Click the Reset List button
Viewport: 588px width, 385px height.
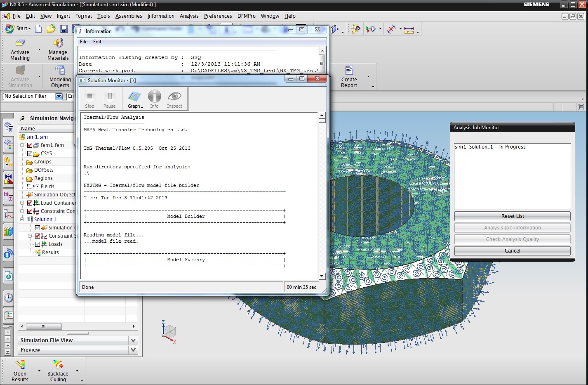(x=512, y=216)
